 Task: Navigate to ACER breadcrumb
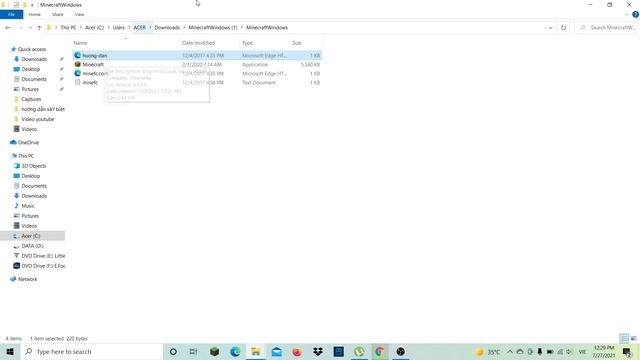point(140,28)
